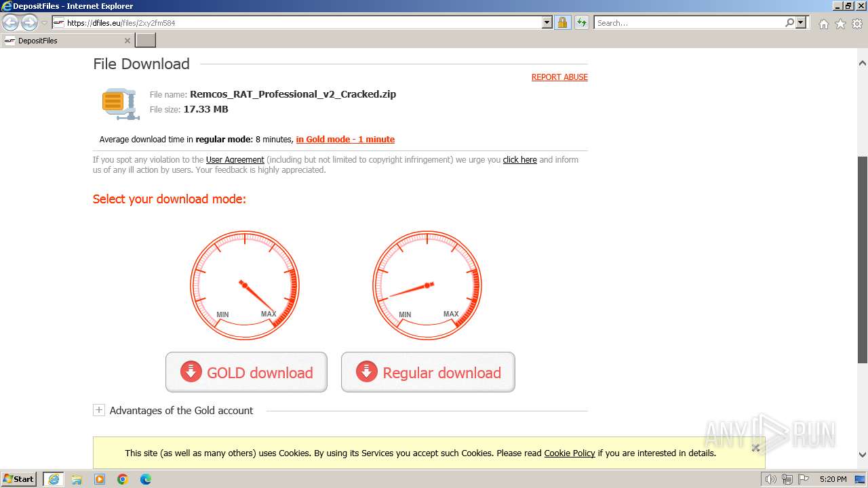Click the file name Remcos_RAT_Professional_v2_Cracked.zip
The height and width of the screenshot is (488, 868).
click(293, 94)
